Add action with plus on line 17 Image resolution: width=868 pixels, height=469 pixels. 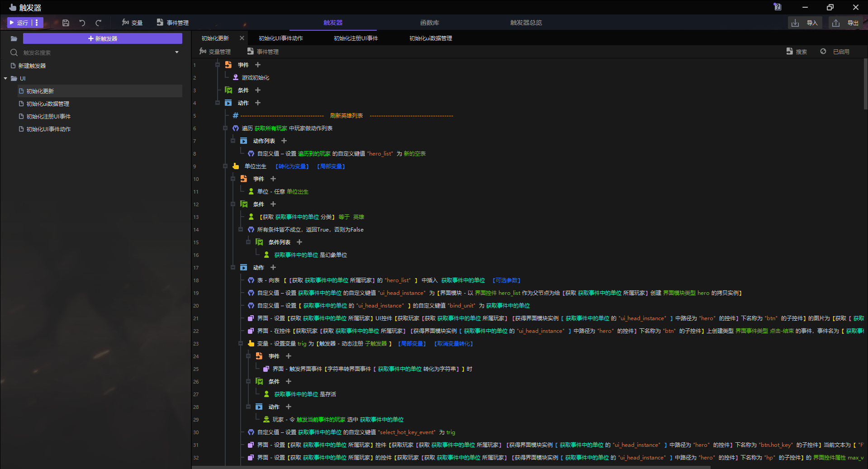pyautogui.click(x=273, y=267)
